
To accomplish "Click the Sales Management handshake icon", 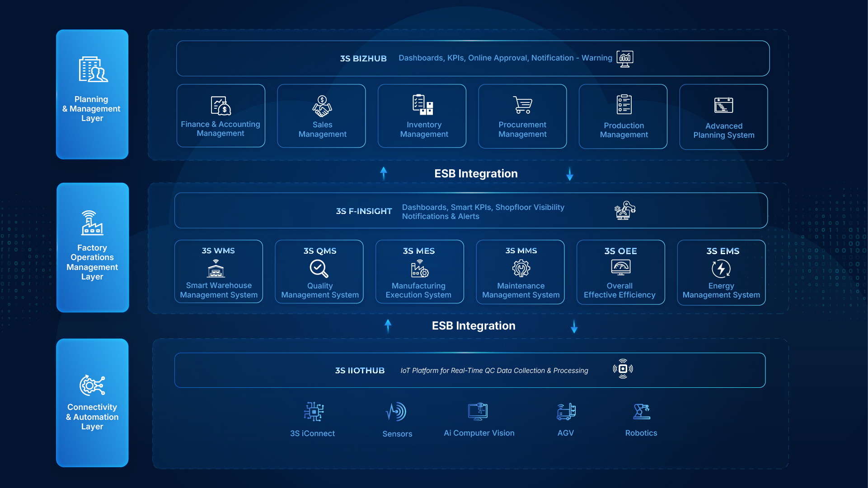I will click(322, 106).
